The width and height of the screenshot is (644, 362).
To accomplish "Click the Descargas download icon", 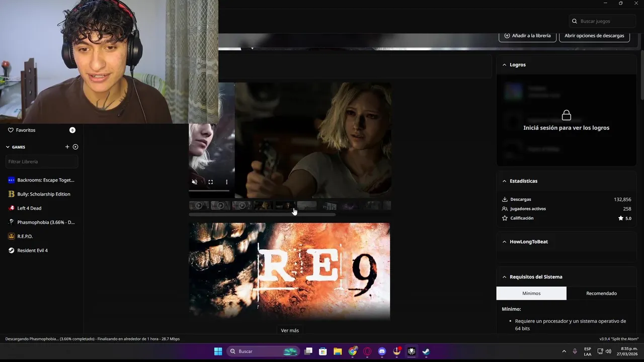I will 505,200.
